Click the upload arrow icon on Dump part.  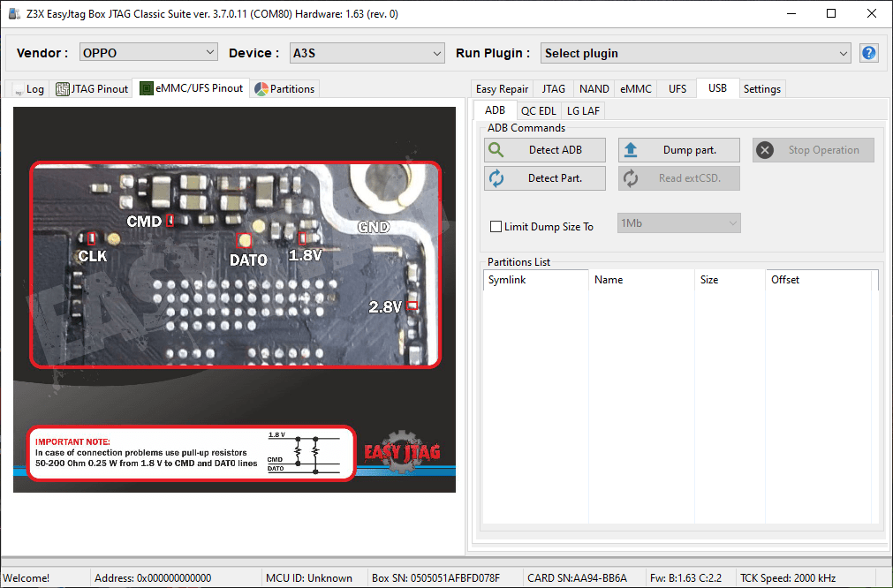[x=631, y=150]
